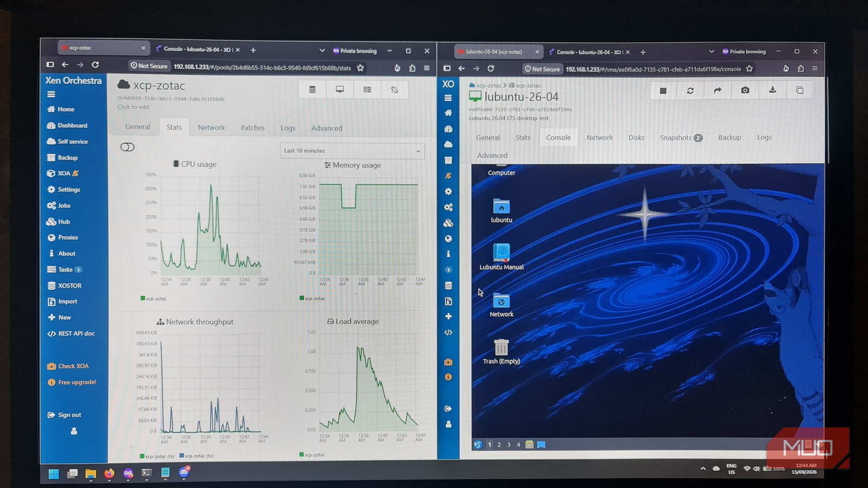The height and width of the screenshot is (488, 868).
Task: Select the VM Stats tab in right window
Action: coord(523,138)
